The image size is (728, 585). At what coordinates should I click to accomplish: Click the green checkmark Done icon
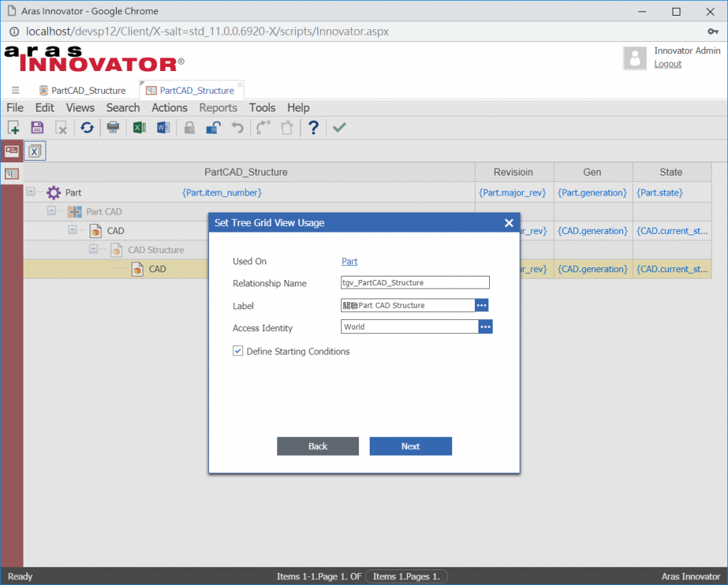coord(339,127)
